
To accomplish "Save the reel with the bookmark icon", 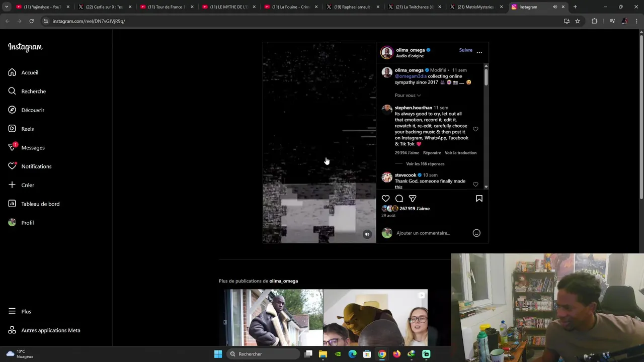I will click(x=479, y=199).
